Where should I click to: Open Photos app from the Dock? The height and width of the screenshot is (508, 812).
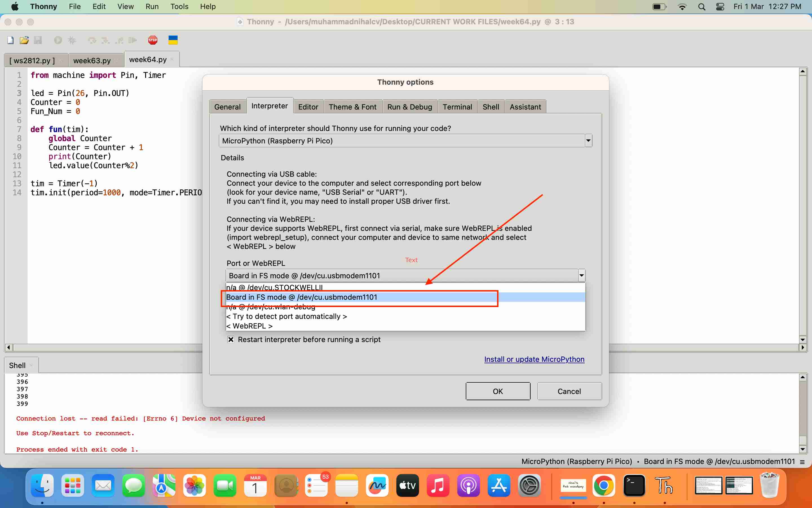tap(194, 485)
